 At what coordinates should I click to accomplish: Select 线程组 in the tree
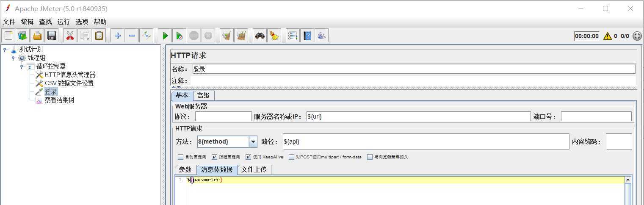pos(36,58)
